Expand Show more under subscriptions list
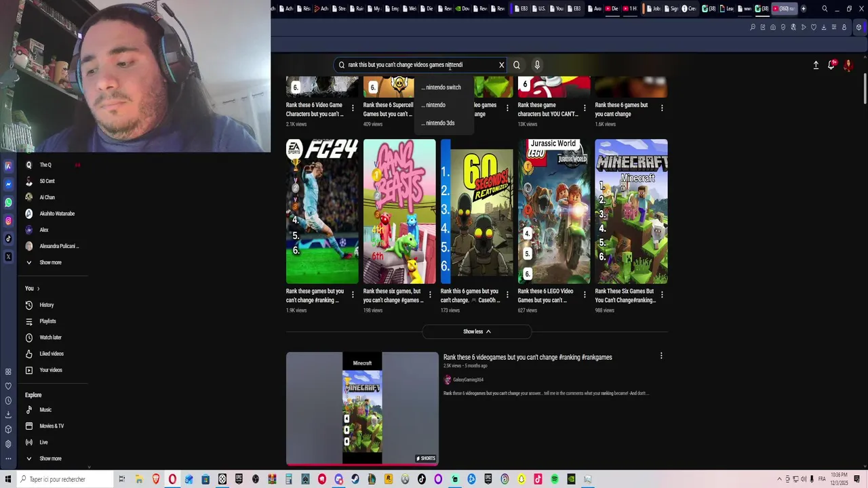Viewport: 868px width, 488px height. 51,262
